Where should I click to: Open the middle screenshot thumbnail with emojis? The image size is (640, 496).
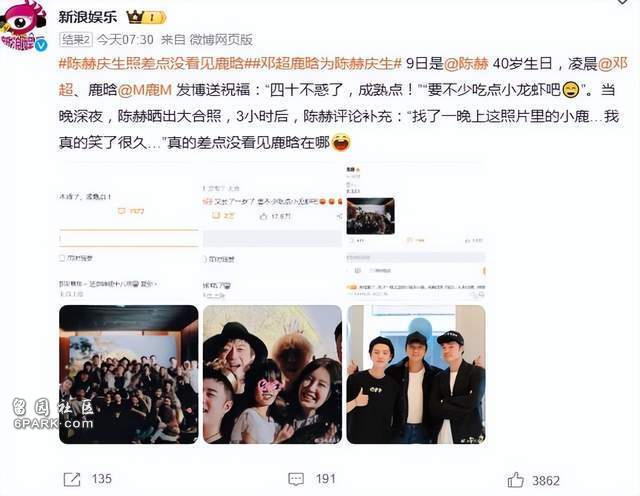tap(272, 231)
